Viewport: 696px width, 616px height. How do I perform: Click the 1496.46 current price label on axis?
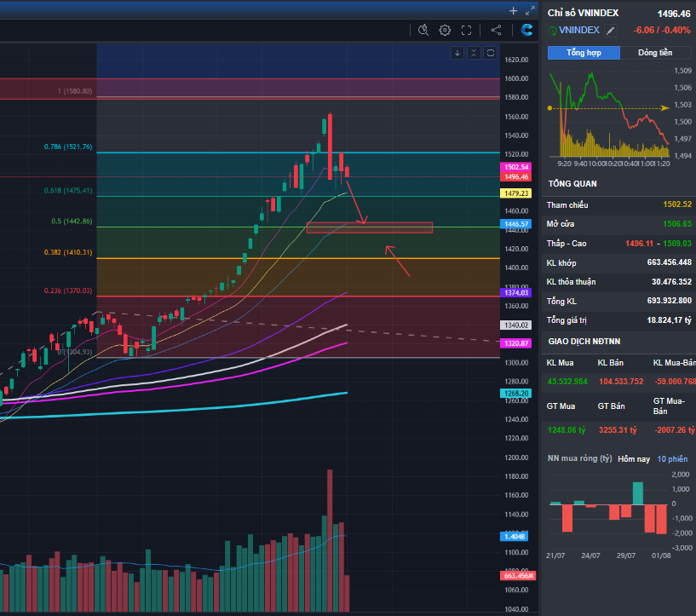click(517, 176)
